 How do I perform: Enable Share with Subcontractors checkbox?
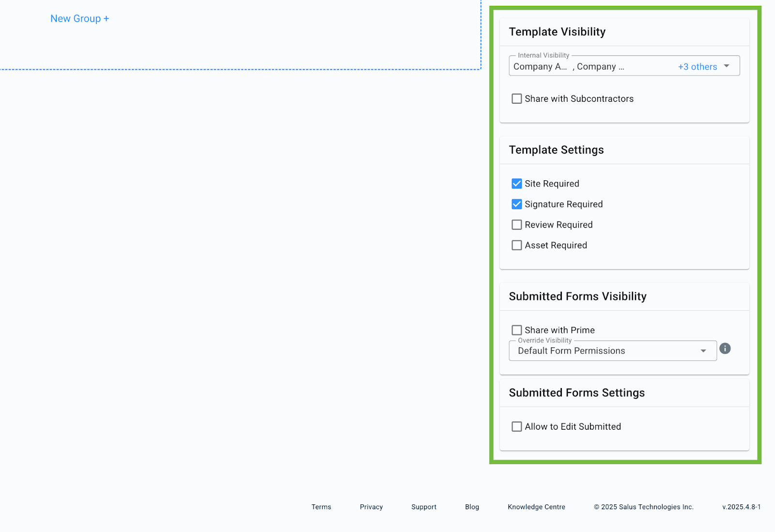[517, 99]
